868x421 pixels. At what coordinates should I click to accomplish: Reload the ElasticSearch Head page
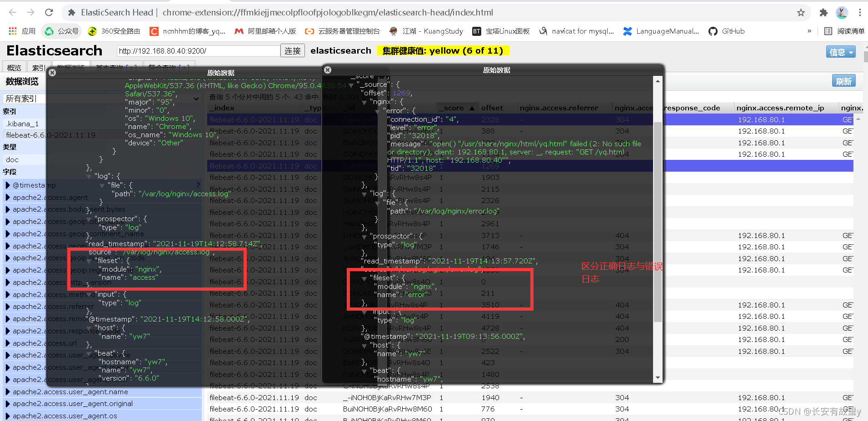pos(49,12)
